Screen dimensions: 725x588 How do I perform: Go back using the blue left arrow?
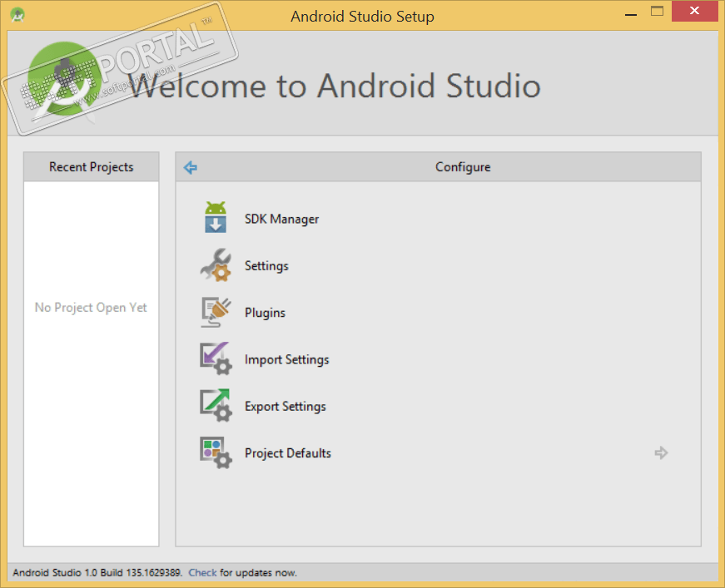click(x=190, y=167)
